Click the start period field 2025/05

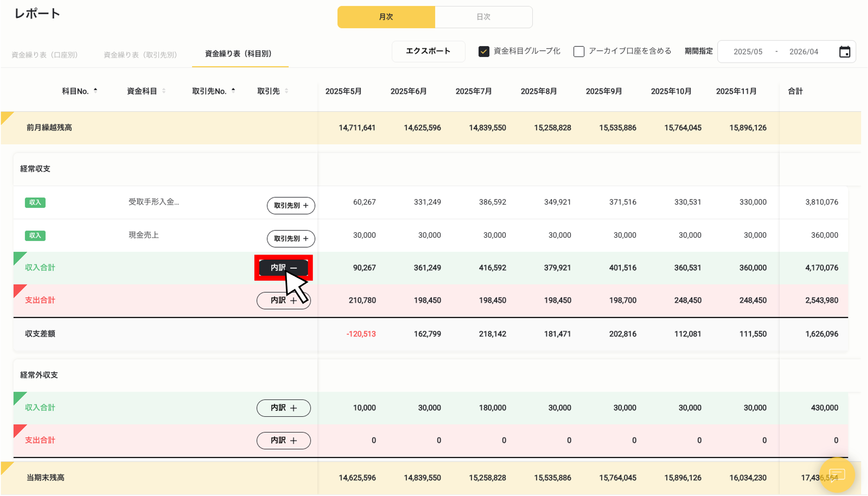coord(748,52)
